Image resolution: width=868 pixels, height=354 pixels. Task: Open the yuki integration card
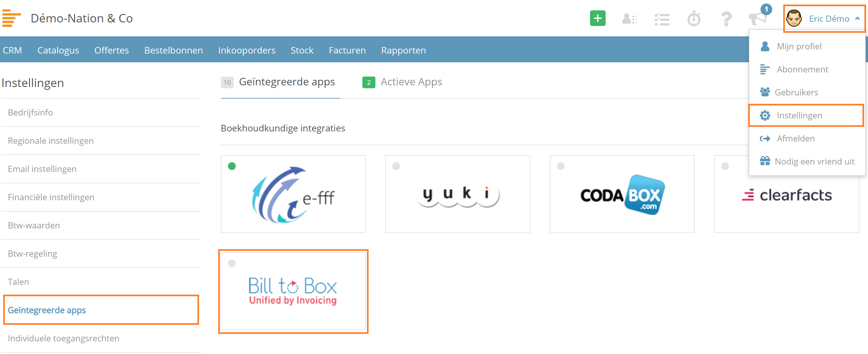click(x=457, y=194)
